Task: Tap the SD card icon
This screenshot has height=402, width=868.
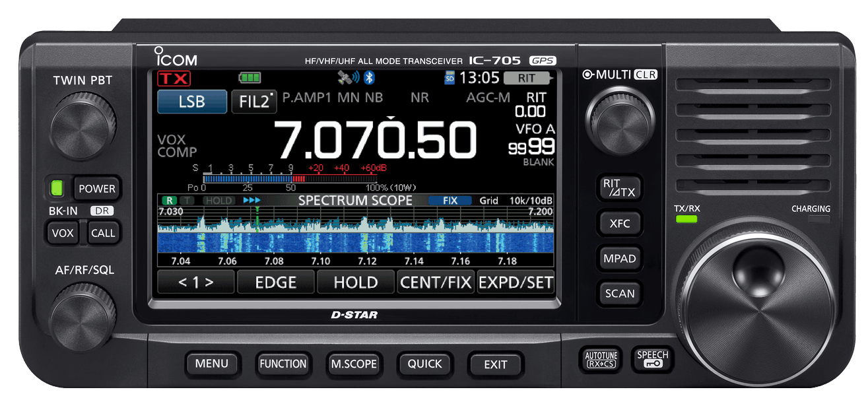Action: (x=450, y=78)
